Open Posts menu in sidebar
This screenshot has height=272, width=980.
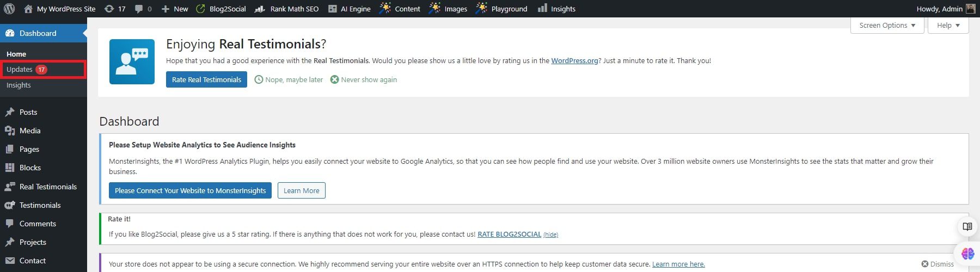[28, 112]
